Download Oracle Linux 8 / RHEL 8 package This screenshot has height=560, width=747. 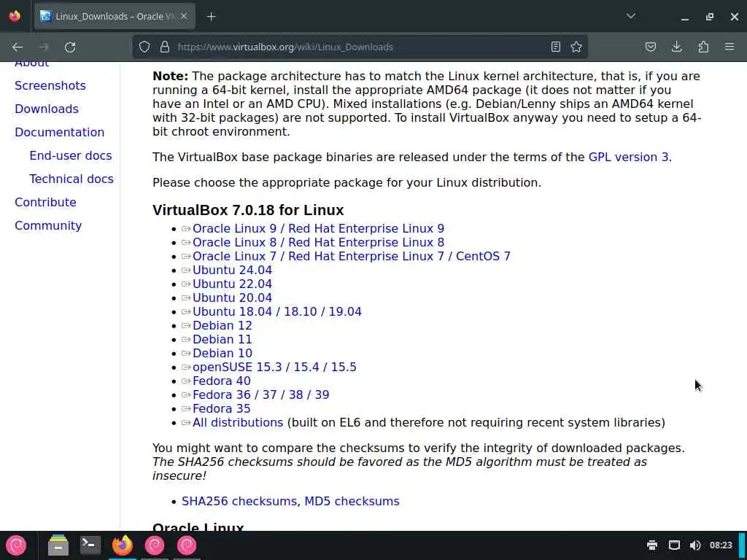pos(318,242)
